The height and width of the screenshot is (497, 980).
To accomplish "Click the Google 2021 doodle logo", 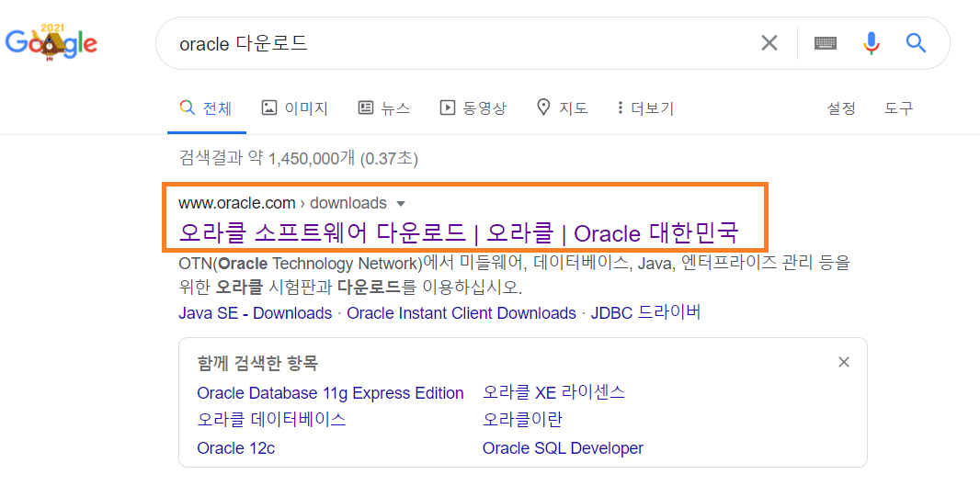I will tap(51, 42).
